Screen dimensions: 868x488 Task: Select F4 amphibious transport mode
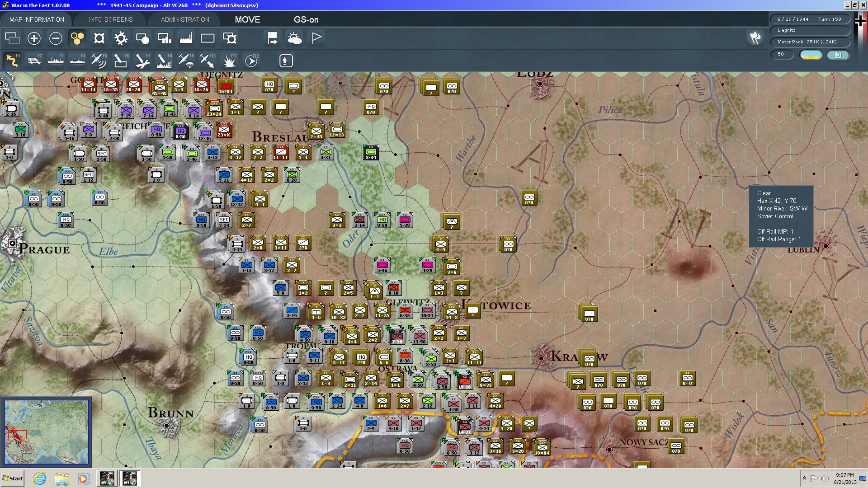(77, 61)
